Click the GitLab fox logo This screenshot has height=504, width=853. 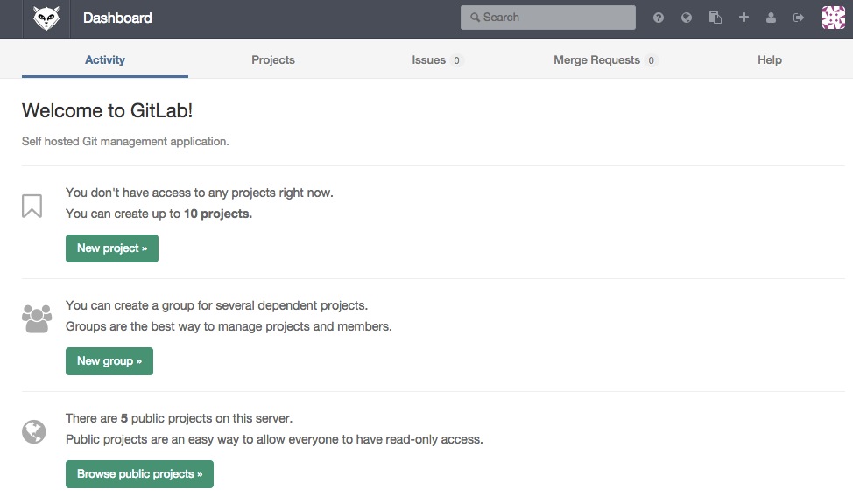tap(46, 18)
